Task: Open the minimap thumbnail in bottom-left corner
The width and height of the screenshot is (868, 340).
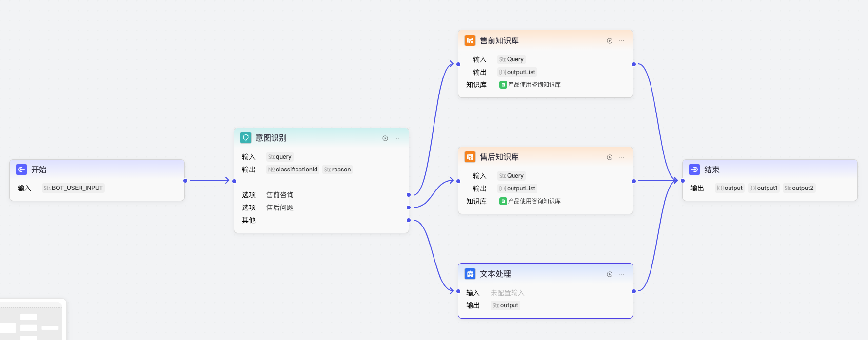Action: pyautogui.click(x=32, y=321)
